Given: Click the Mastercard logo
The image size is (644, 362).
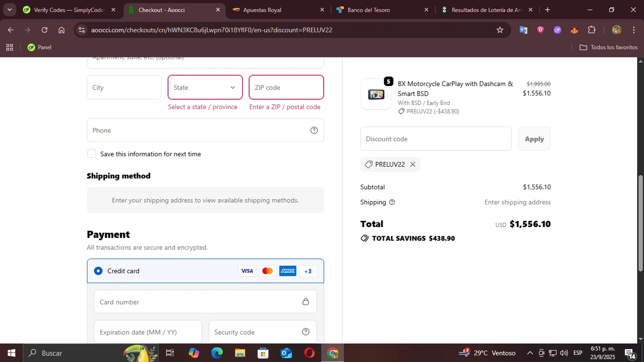Looking at the screenshot, I should tap(267, 271).
